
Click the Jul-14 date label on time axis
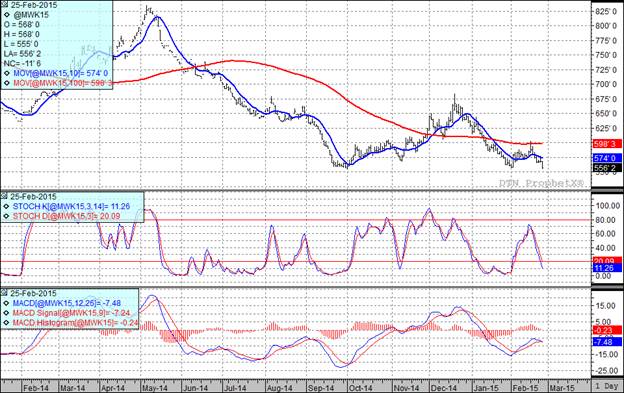pyautogui.click(x=235, y=388)
